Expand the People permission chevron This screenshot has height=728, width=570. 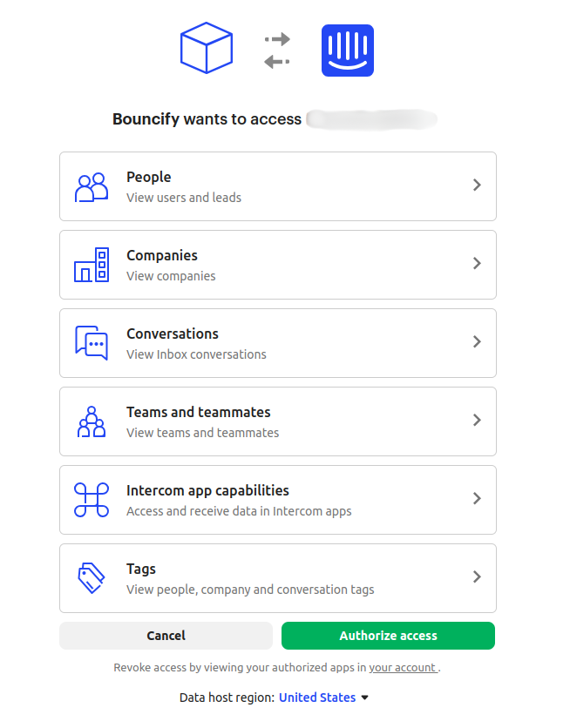pos(477,185)
